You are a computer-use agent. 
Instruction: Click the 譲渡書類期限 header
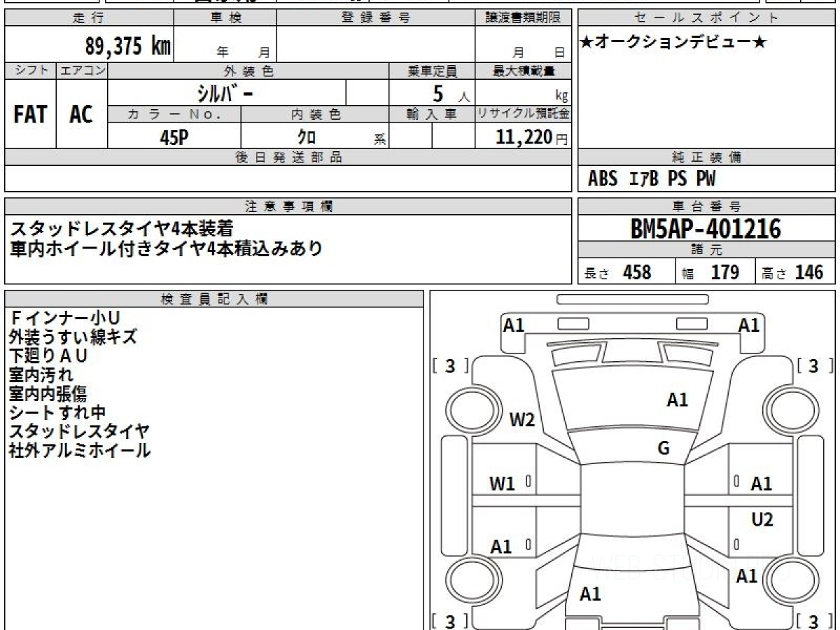pyautogui.click(x=523, y=18)
